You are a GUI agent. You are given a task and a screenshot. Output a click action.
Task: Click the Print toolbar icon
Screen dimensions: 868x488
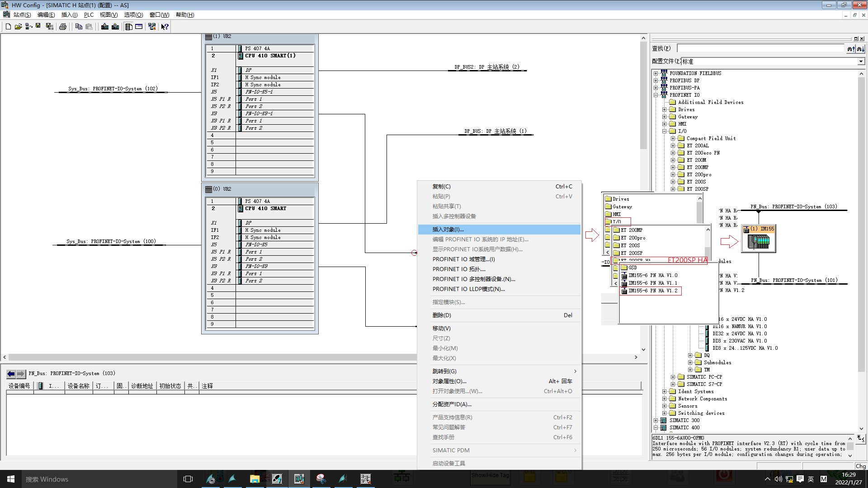pyautogui.click(x=63, y=27)
